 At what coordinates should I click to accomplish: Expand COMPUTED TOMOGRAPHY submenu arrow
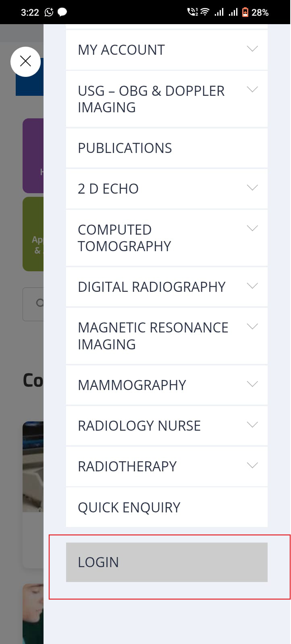(x=252, y=228)
